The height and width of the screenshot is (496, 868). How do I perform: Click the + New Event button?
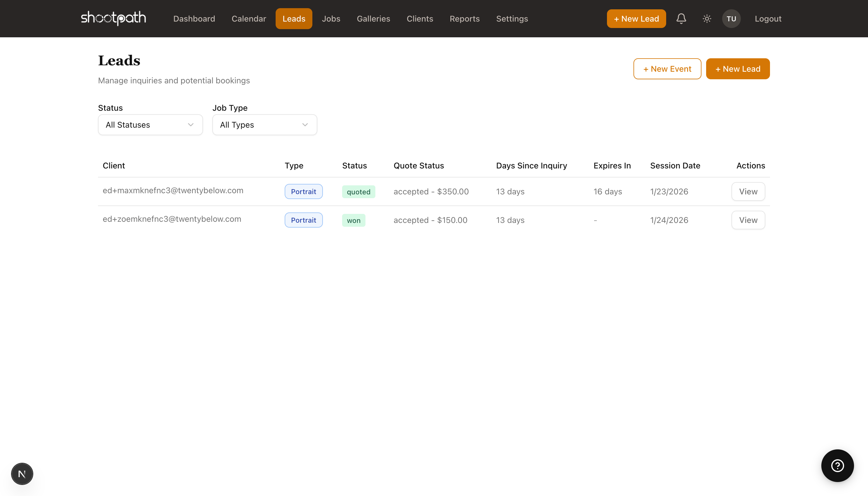click(x=667, y=69)
